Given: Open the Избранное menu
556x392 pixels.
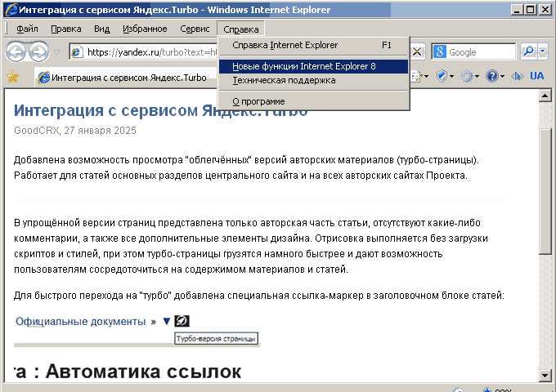Looking at the screenshot, I should click(x=145, y=29).
